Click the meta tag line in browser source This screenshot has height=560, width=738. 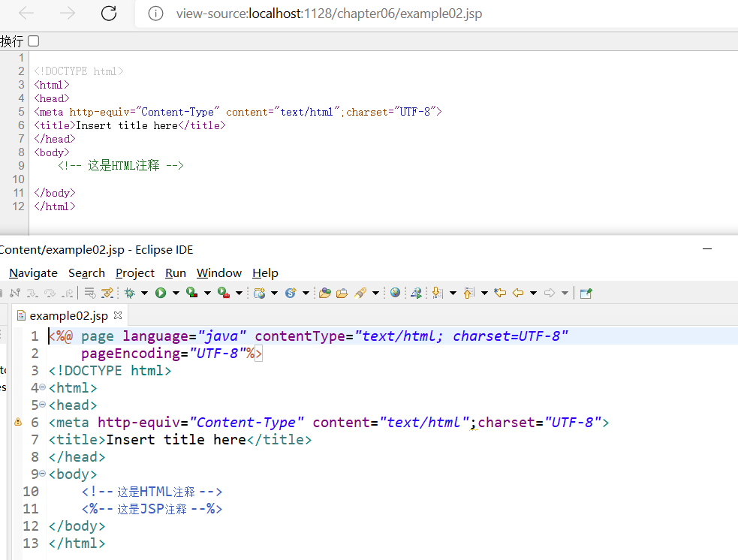(238, 112)
